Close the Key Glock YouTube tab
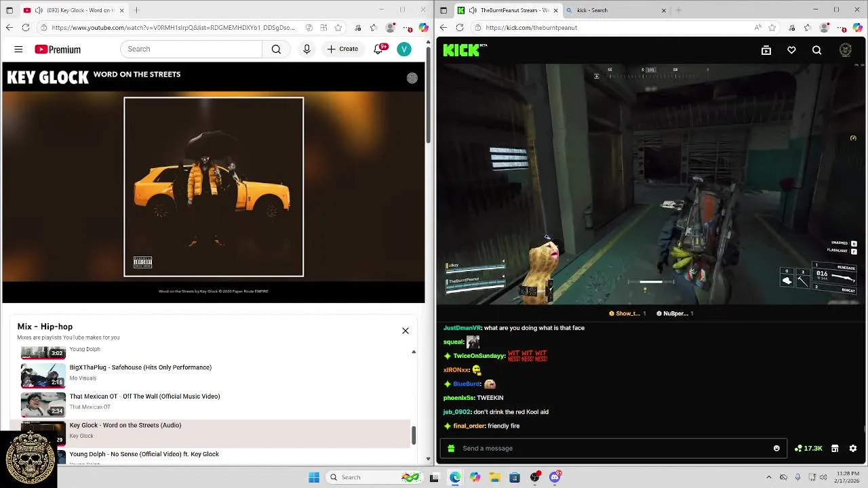 click(121, 10)
